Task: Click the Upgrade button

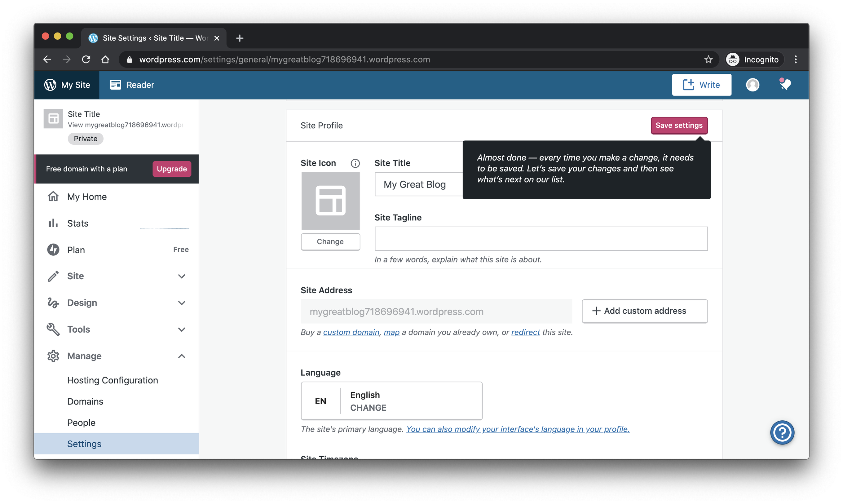Action: click(172, 169)
